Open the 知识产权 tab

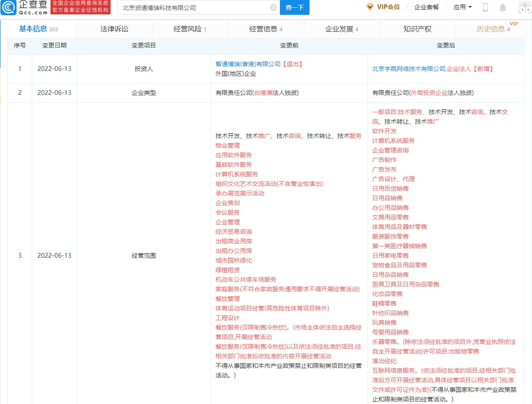coord(418,29)
